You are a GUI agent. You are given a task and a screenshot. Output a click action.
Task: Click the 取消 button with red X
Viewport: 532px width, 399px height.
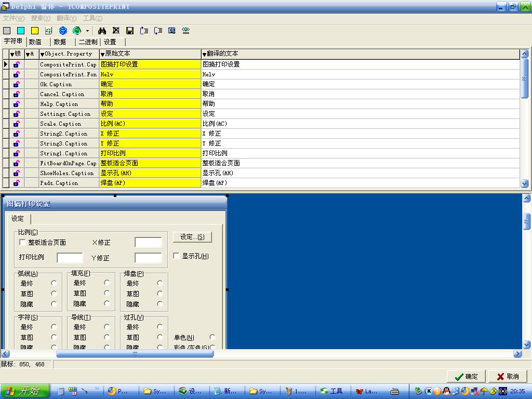508,377
